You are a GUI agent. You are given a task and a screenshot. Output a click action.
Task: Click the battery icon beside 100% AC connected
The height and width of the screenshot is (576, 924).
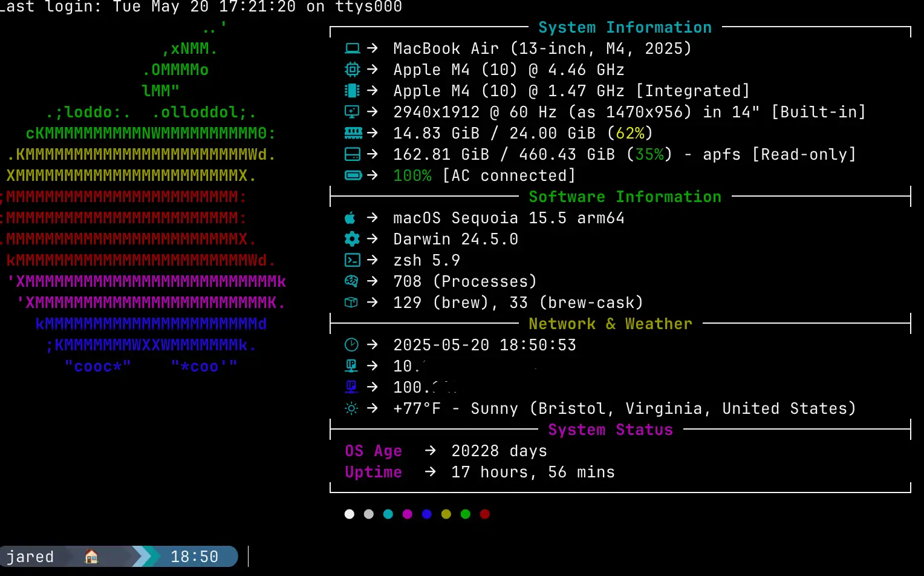click(x=353, y=175)
